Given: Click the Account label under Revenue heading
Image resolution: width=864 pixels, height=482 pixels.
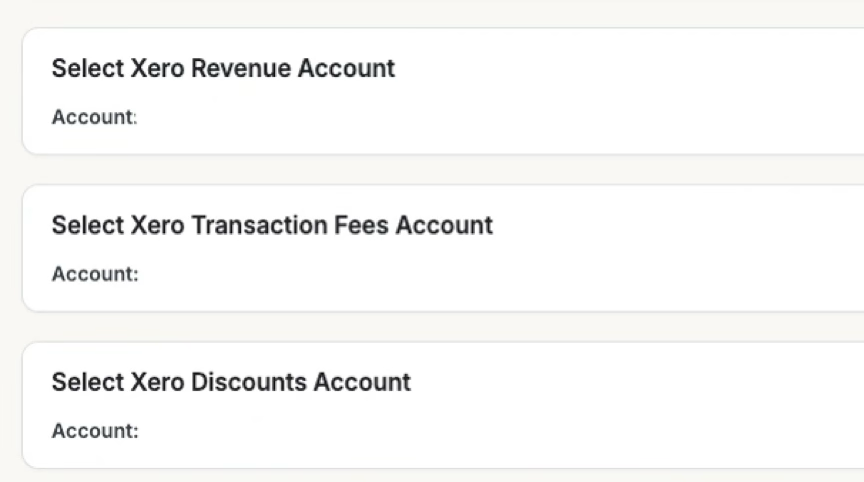Looking at the screenshot, I should coord(93,117).
